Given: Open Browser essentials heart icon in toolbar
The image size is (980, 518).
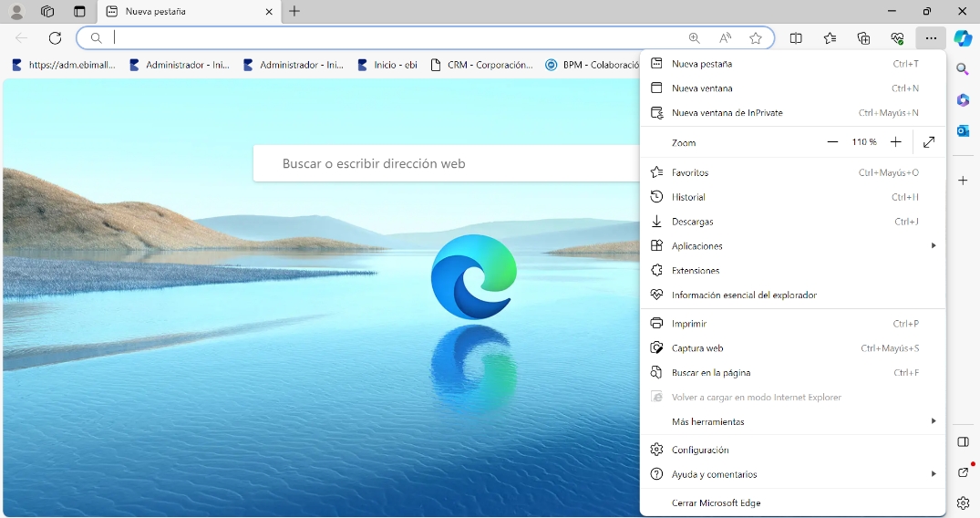Looking at the screenshot, I should click(898, 38).
